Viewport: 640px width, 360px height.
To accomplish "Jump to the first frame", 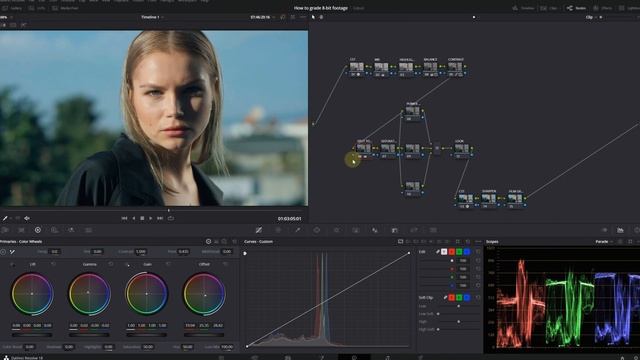I will 124,218.
